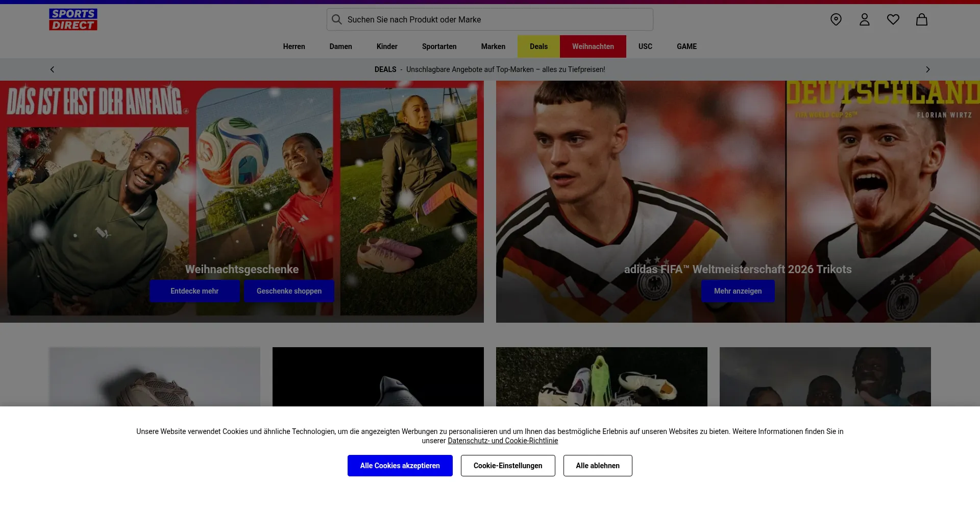The width and height of the screenshot is (980, 507).
Task: Open the shopping bag icon
Action: (921, 19)
